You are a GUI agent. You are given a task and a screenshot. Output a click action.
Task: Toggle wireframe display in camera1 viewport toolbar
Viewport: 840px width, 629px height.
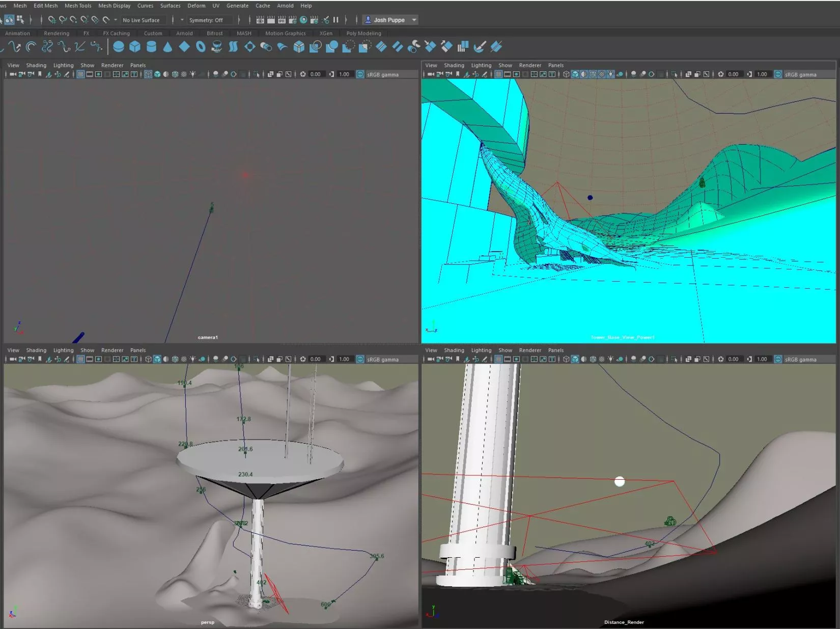[x=148, y=74]
